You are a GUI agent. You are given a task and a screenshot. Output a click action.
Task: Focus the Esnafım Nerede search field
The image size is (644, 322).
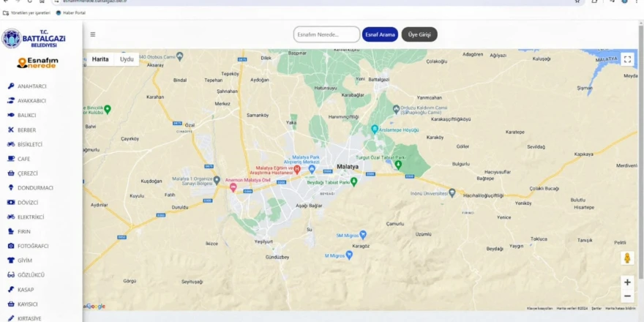(326, 34)
